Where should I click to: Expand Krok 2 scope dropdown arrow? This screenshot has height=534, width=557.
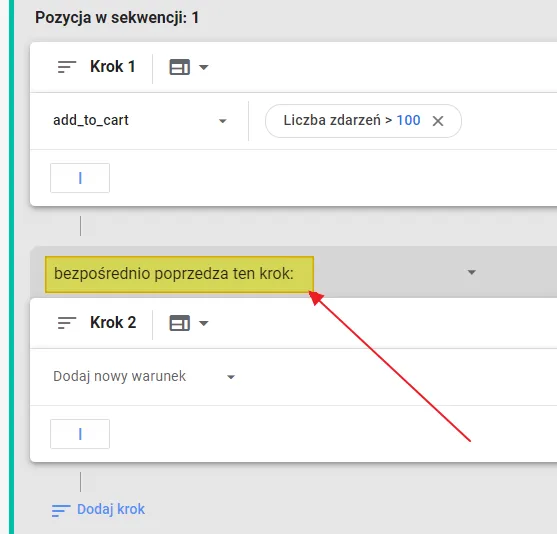point(204,323)
